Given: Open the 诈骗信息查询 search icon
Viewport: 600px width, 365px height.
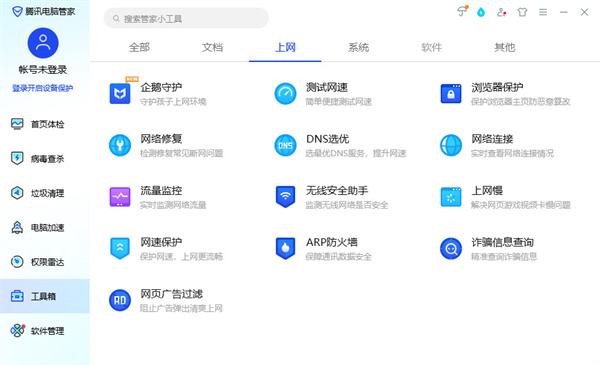Looking at the screenshot, I should pos(451,248).
